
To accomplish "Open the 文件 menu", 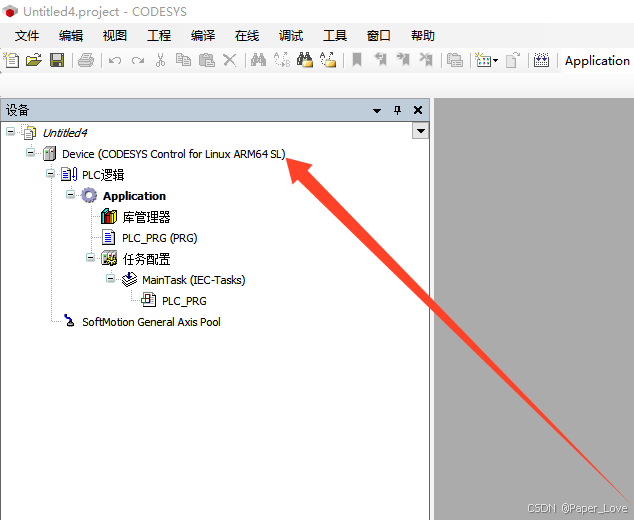I will pos(27,36).
